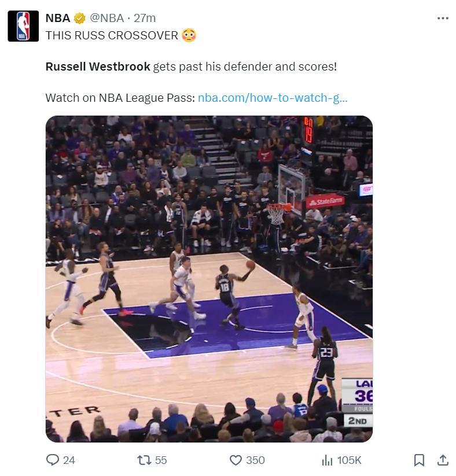This screenshot has height=476, width=456.
Task: Open the nba.com/how-to-watch-g... link
Action: pos(273,98)
